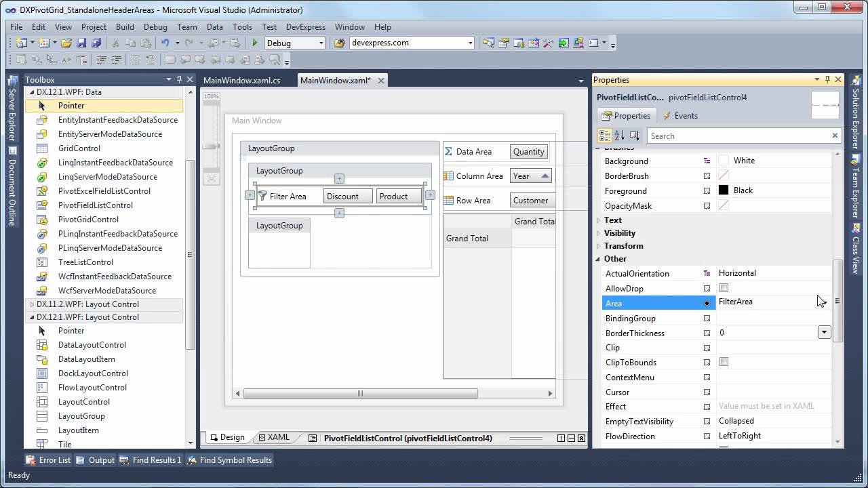Click the fit-to-view icon below zoom slider
The height and width of the screenshot is (488, 868).
pos(212,179)
